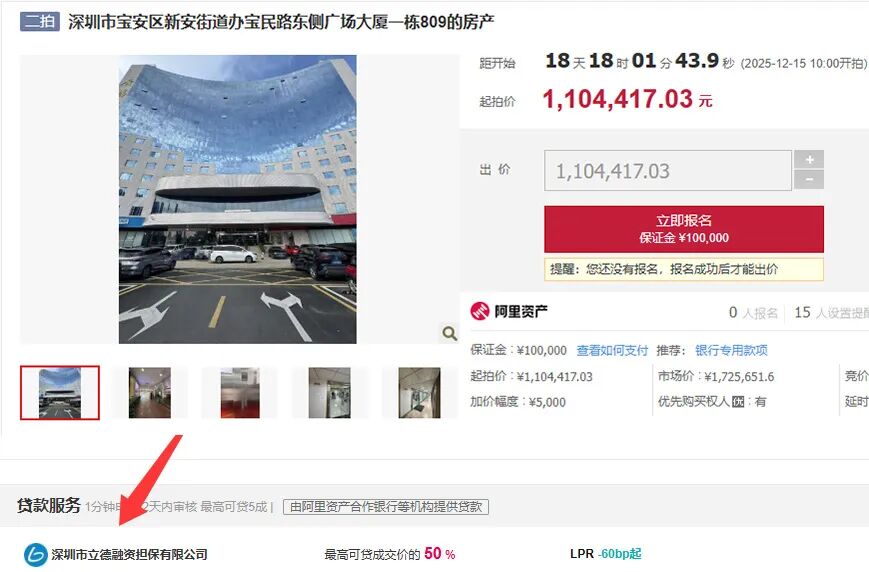This screenshot has height=572, width=869.
Task: Click the 阿里资产 logo icon
Action: click(479, 311)
